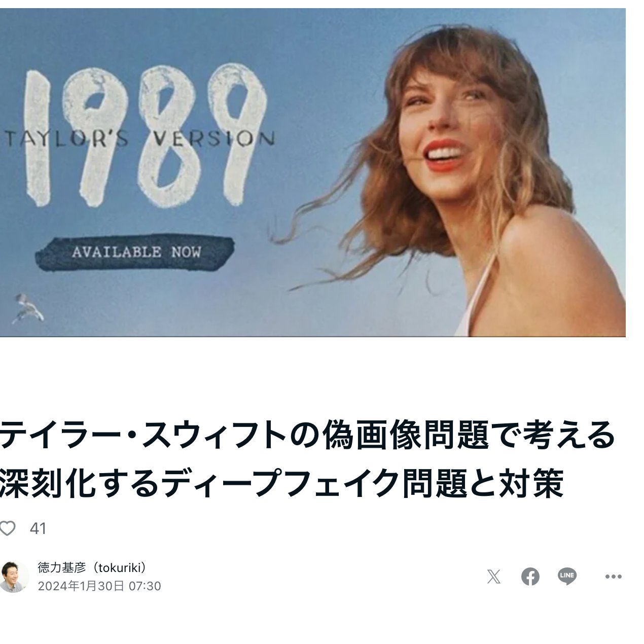
Task: Click the headline line 深刻化するディープフェイク問題と対策
Action: [x=282, y=483]
